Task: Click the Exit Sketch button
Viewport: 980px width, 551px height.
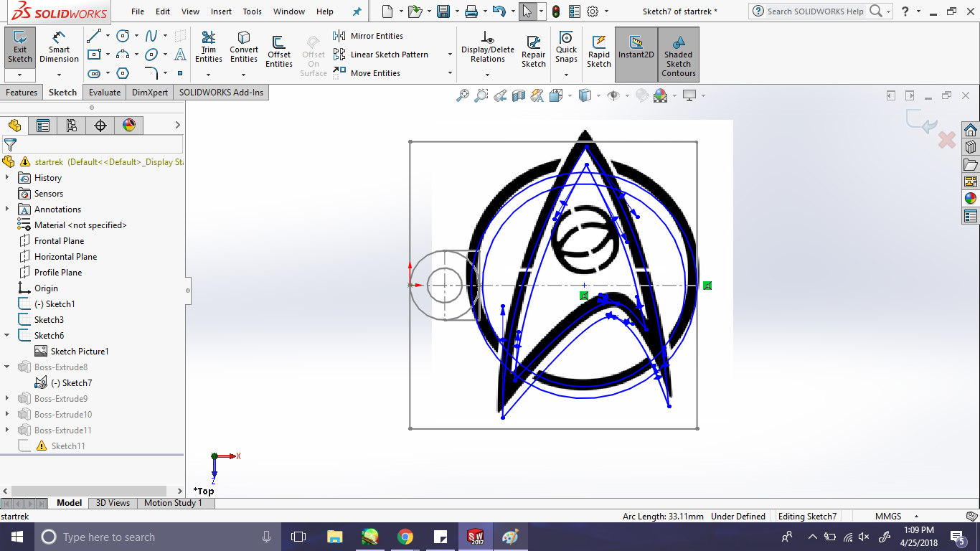Action: (20, 47)
